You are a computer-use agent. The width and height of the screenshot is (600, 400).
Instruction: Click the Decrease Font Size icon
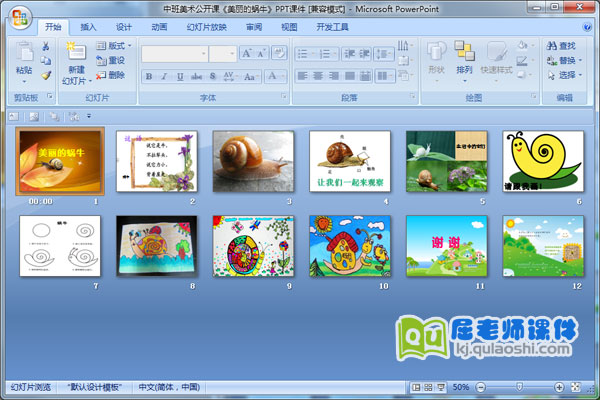pyautogui.click(x=261, y=54)
